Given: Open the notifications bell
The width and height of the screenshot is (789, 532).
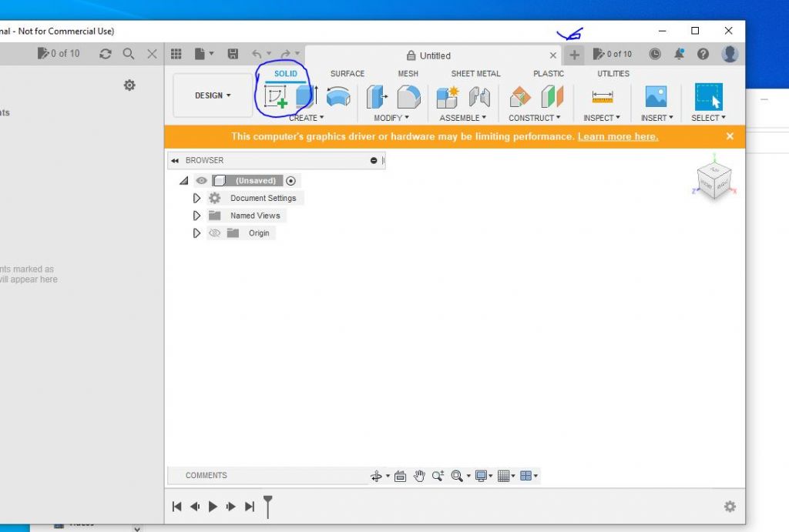Looking at the screenshot, I should pos(680,54).
